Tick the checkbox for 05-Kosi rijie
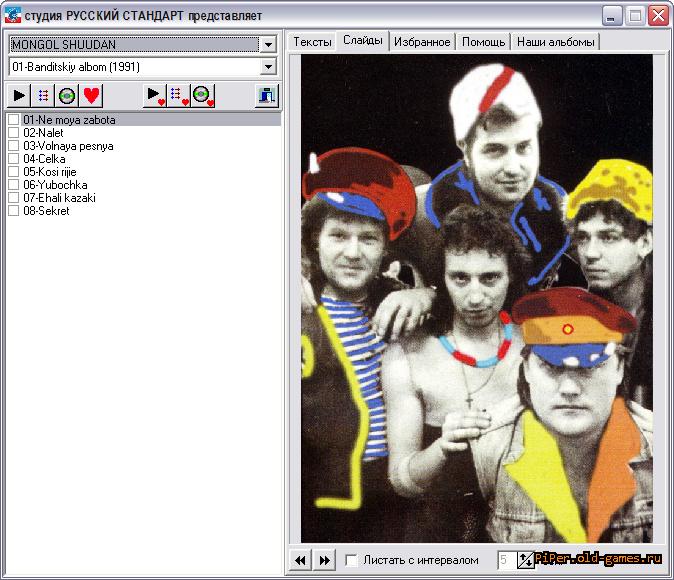This screenshot has height=580, width=674. click(x=13, y=172)
